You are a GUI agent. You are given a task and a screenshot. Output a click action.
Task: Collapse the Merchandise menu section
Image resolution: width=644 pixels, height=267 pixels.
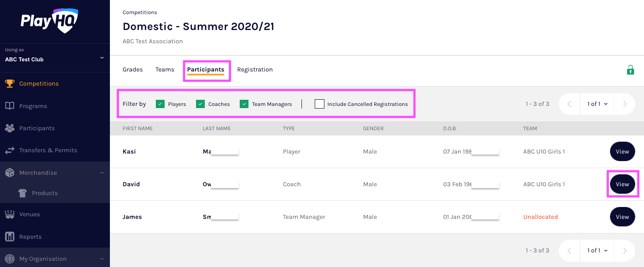[x=102, y=173]
